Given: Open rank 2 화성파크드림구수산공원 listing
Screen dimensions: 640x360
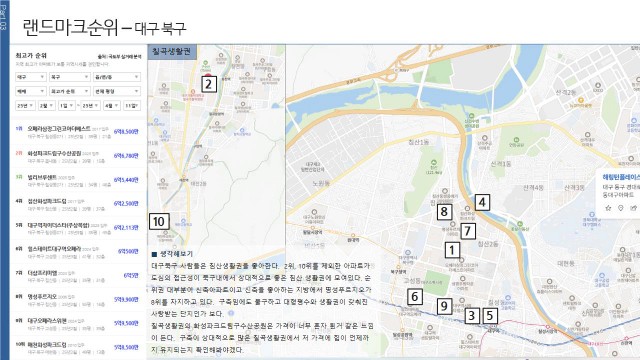Looking at the screenshot, I should tap(78, 156).
